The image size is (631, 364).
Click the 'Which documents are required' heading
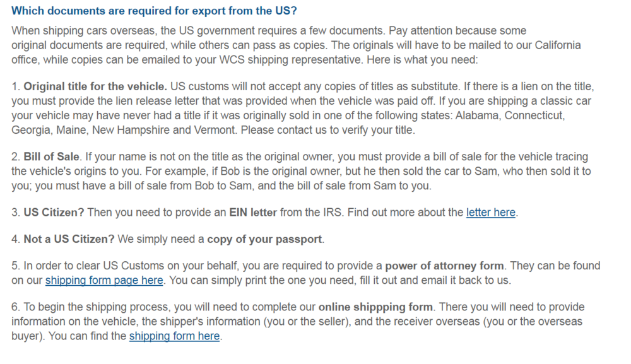[154, 11]
